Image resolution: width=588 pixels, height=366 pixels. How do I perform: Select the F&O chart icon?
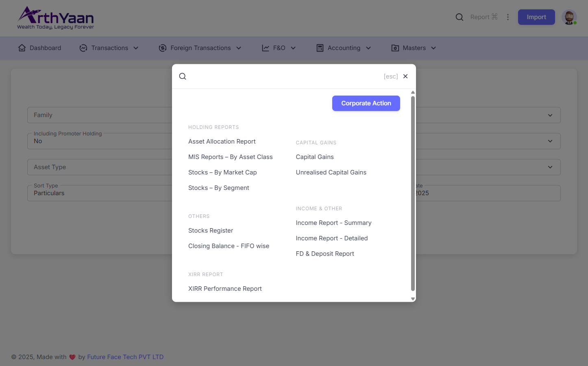point(265,48)
